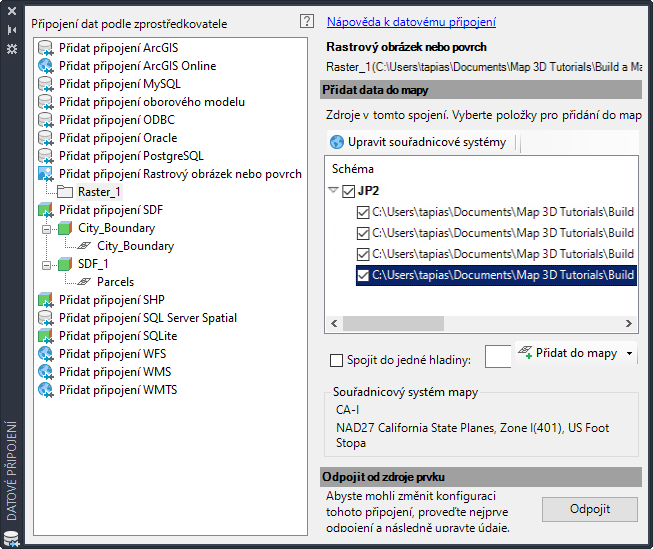Select the Raster_1 connection item
Viewport: 653px width, 549px height.
[x=99, y=192]
